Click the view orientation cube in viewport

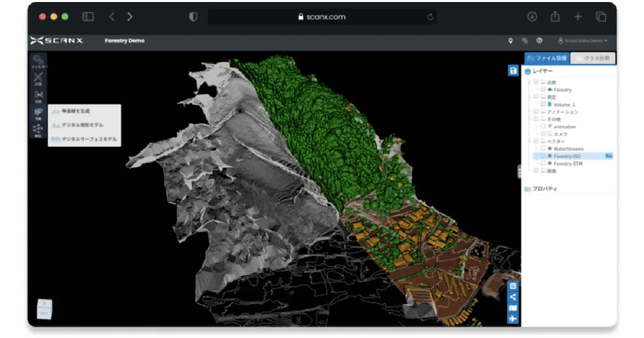click(x=45, y=309)
